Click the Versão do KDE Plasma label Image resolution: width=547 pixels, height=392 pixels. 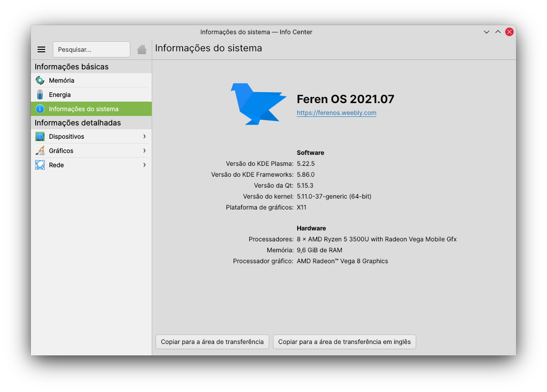260,164
